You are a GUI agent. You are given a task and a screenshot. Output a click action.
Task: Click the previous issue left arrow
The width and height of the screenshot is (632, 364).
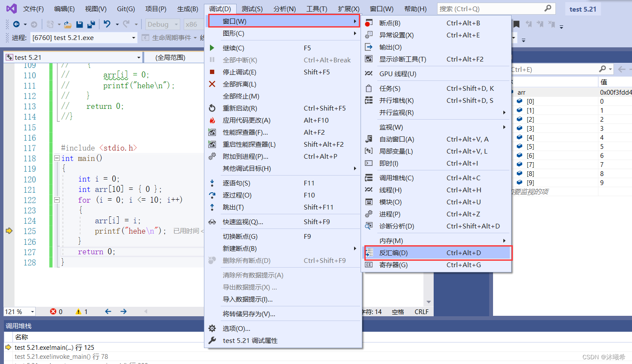pyautogui.click(x=108, y=311)
